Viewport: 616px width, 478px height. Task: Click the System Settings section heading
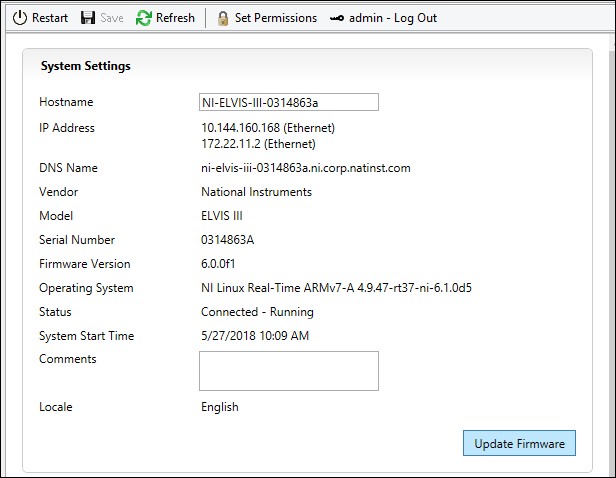pos(85,67)
